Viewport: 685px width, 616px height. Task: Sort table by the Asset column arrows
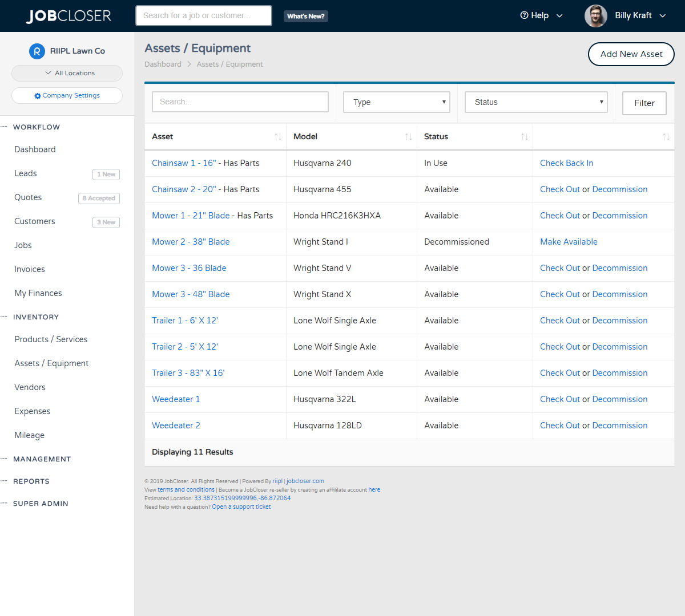(x=278, y=137)
